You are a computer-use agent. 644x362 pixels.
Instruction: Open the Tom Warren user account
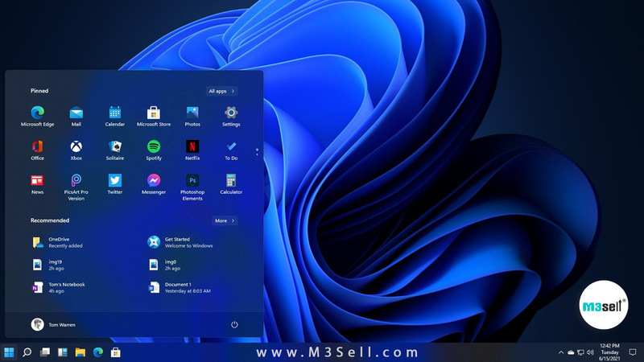pyautogui.click(x=53, y=325)
